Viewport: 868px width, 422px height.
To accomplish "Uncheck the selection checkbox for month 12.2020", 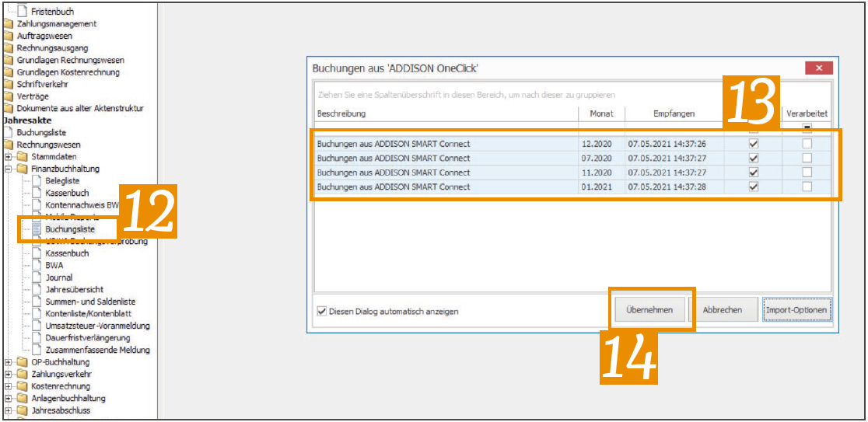I will pos(753,144).
